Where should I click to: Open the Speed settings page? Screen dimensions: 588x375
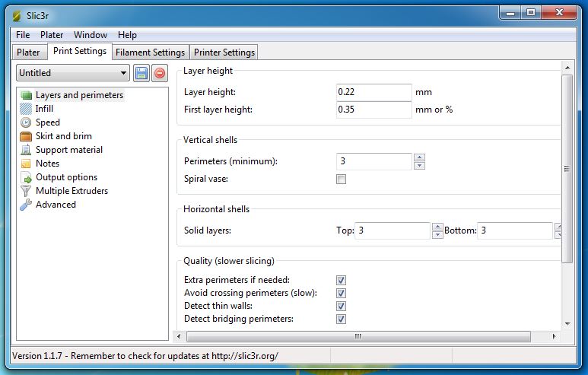pyautogui.click(x=48, y=122)
